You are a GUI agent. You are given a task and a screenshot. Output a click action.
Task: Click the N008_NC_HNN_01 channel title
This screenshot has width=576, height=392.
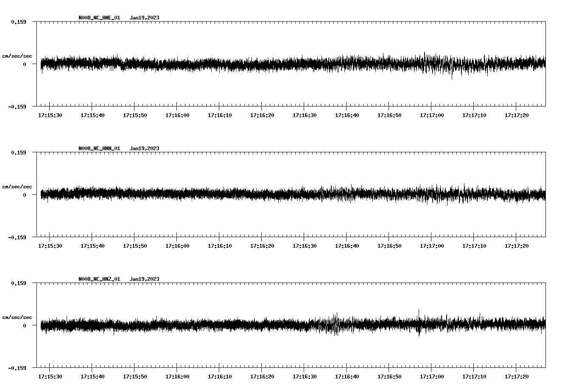point(99,148)
